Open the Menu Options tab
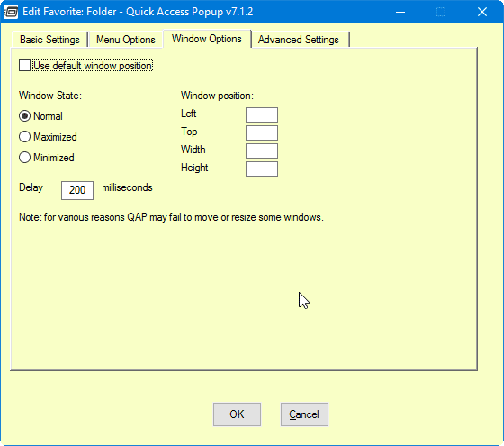The height and width of the screenshot is (446, 504). 126,40
